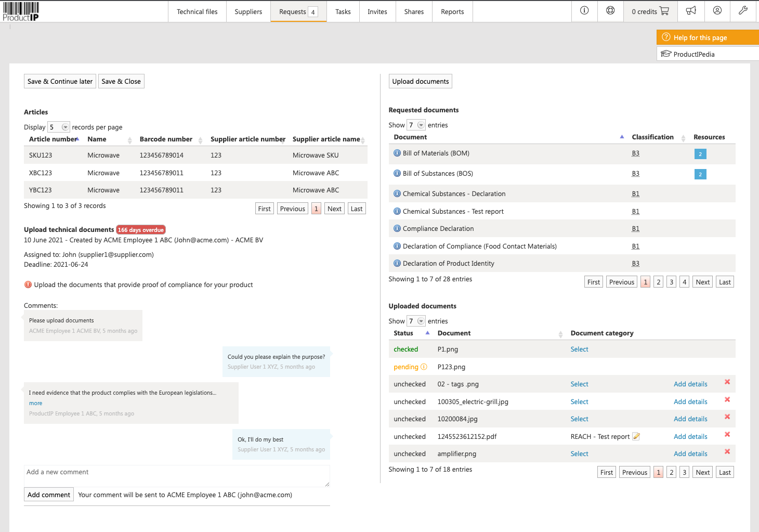Image resolution: width=759 pixels, height=532 pixels.
Task: Focus the Add a new comment field
Action: (177, 476)
